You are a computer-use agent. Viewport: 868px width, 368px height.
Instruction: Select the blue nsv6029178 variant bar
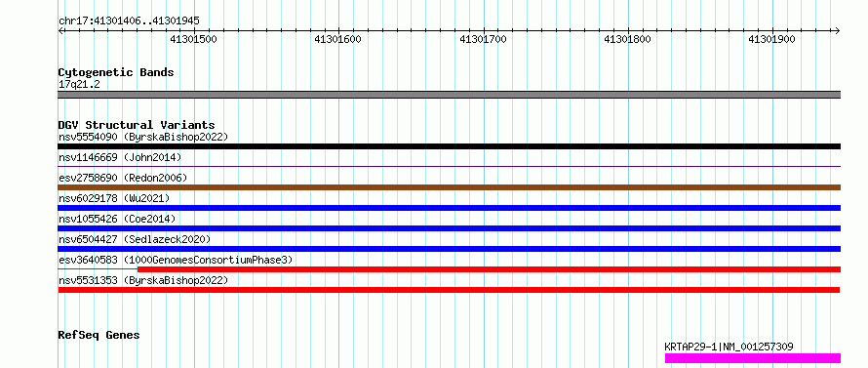point(449,208)
